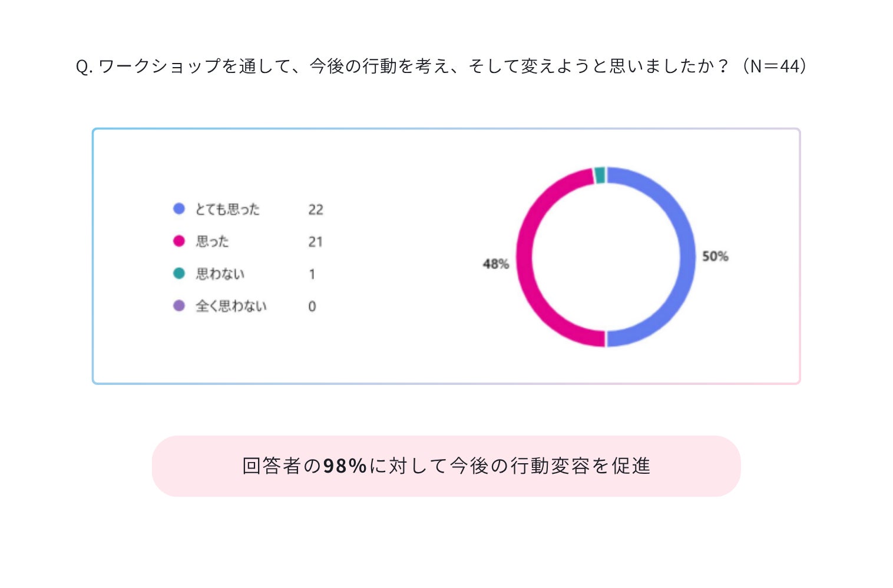Click the count 1 beside 思わない
Image resolution: width=893 pixels, height=588 pixels.
coord(312,274)
